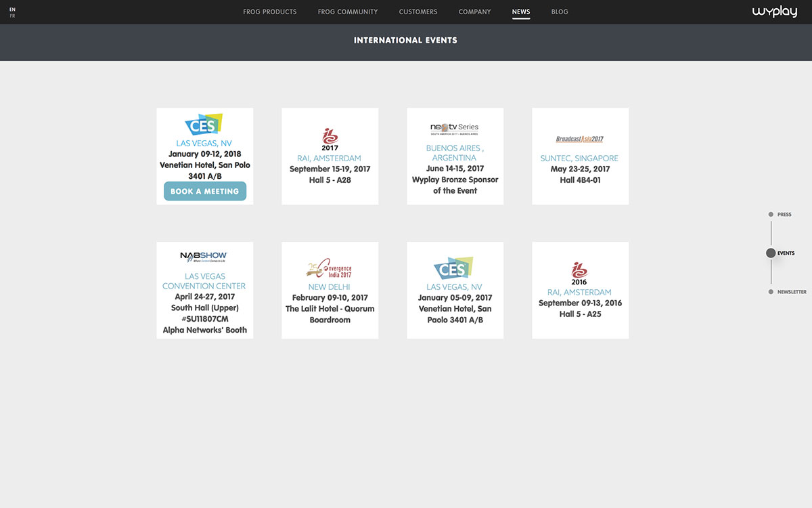Viewport: 812px width, 508px height.
Task: Open the COMPANY menu
Action: 474,12
